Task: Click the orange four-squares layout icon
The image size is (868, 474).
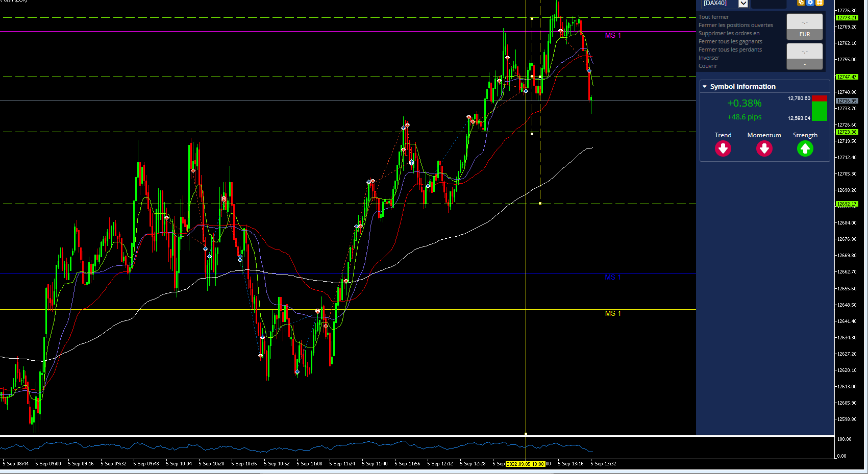Action: pyautogui.click(x=820, y=3)
